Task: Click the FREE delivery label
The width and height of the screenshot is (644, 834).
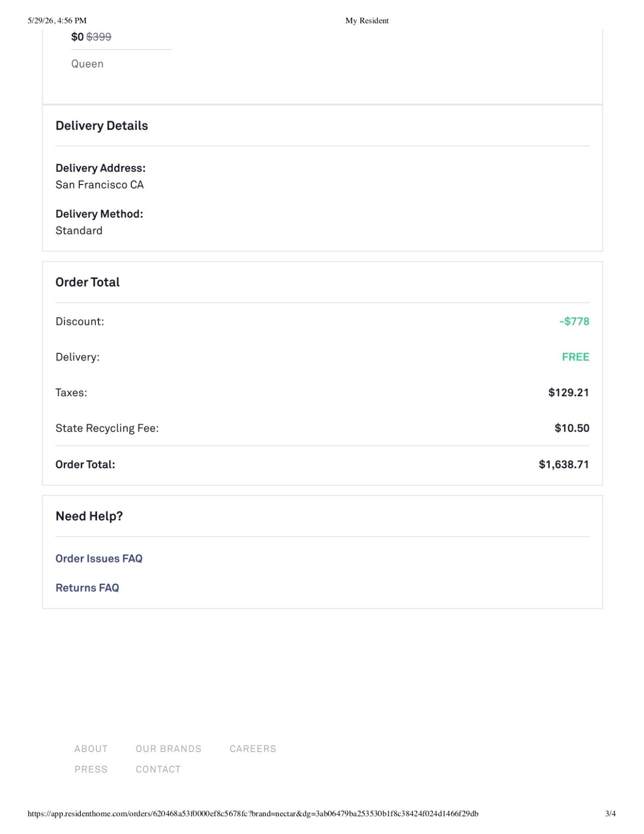Action: [x=576, y=357]
